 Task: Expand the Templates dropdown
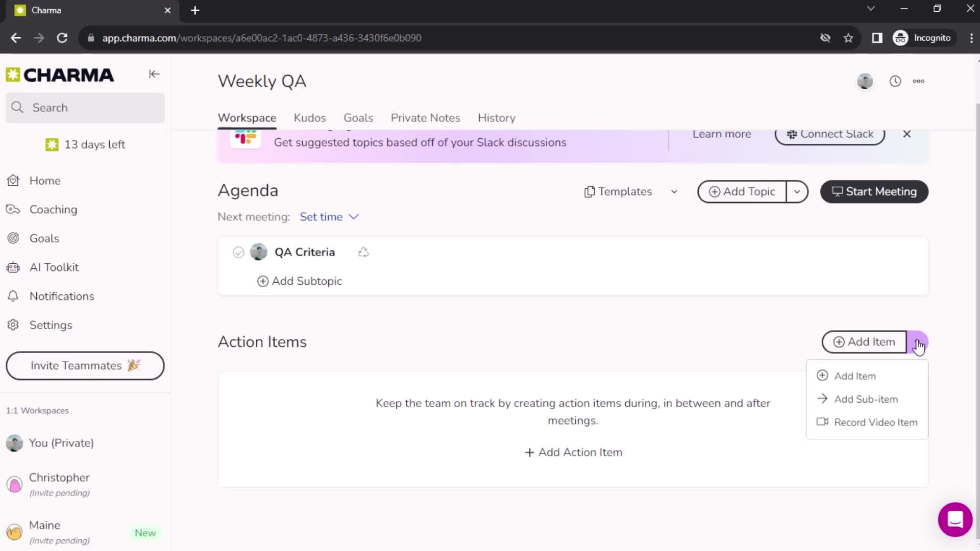673,191
